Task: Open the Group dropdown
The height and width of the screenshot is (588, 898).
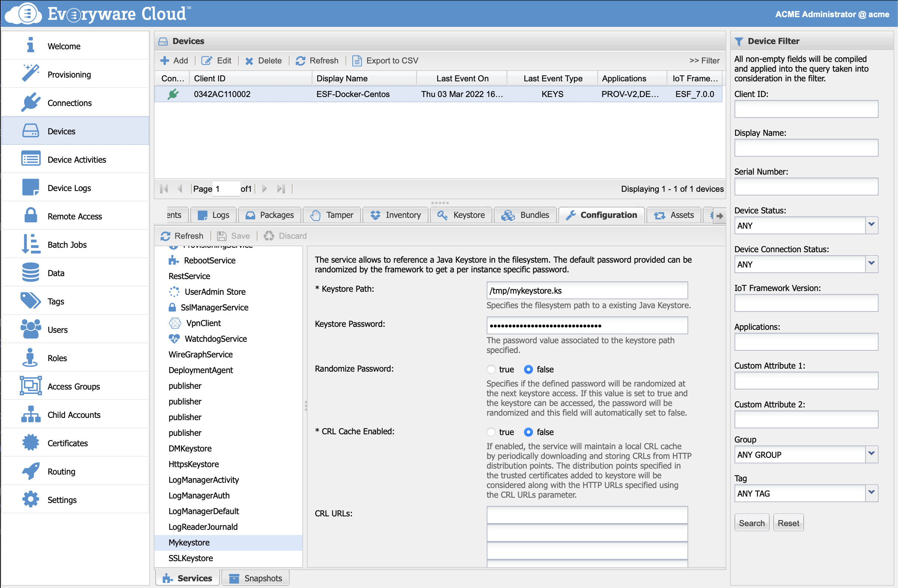Action: pos(871,454)
